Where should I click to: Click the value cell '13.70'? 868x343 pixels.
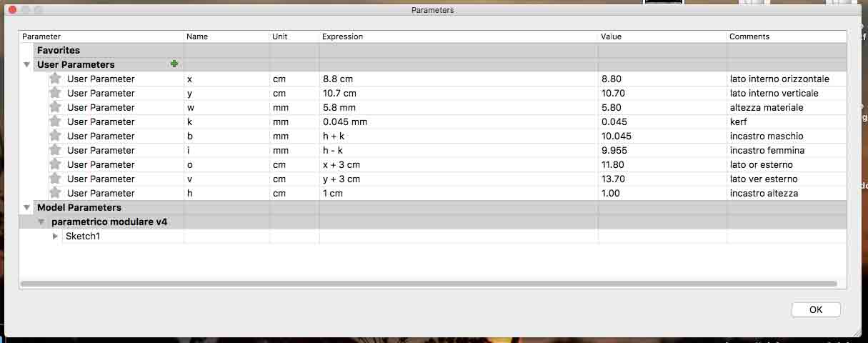click(x=662, y=179)
